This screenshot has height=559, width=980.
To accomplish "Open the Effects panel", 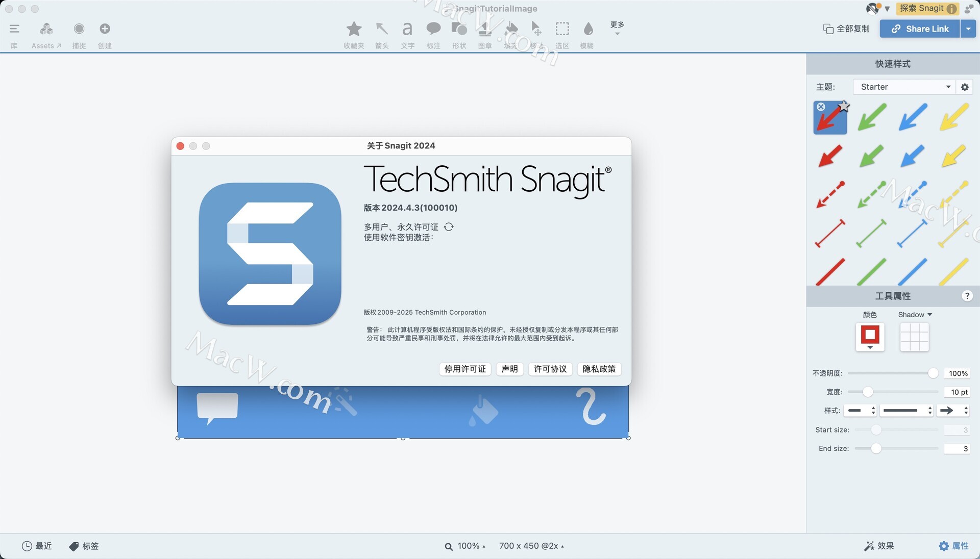I will (879, 546).
